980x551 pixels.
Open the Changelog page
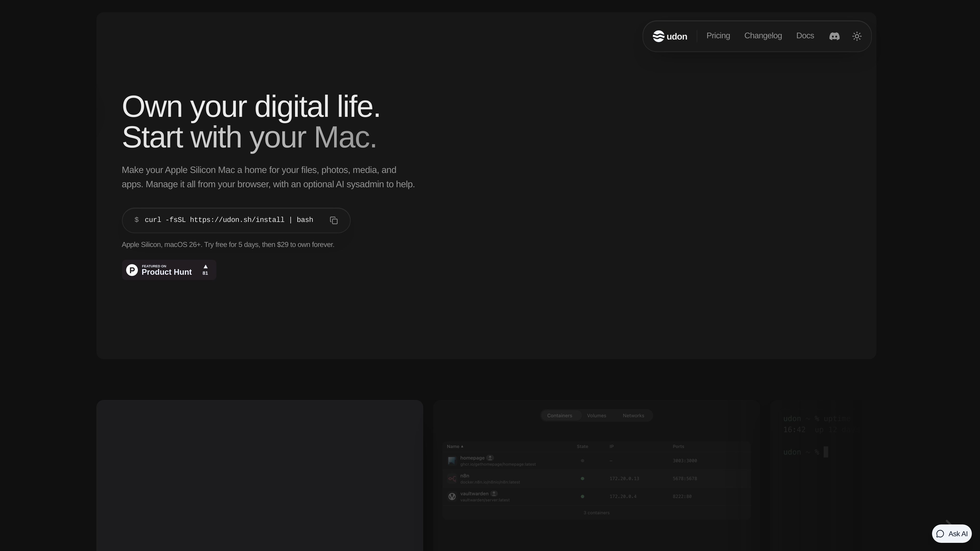tap(763, 36)
